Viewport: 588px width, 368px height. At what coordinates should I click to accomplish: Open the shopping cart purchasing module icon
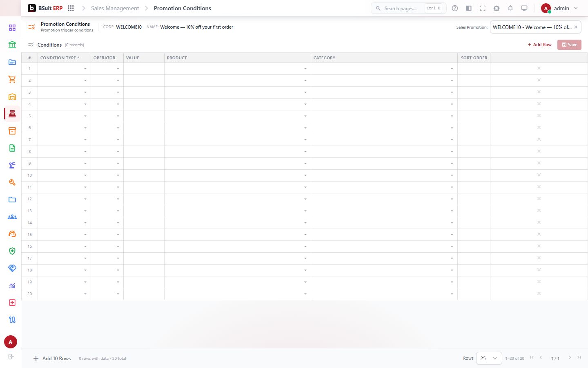tap(12, 79)
